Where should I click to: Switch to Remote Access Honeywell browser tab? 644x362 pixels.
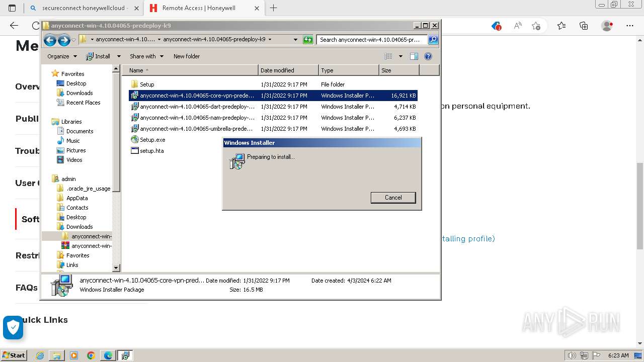tap(204, 8)
